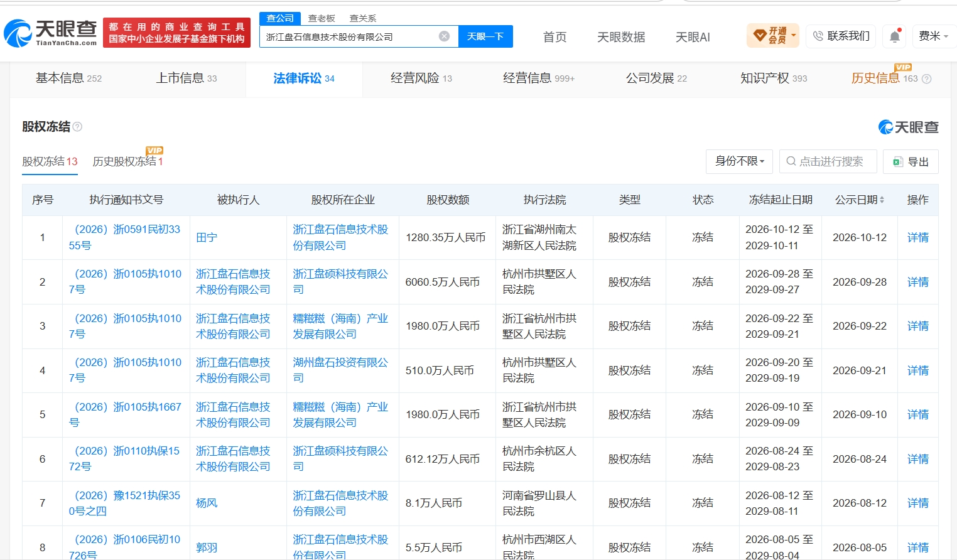
Task: Go to the 经营信息 tab
Action: click(539, 78)
